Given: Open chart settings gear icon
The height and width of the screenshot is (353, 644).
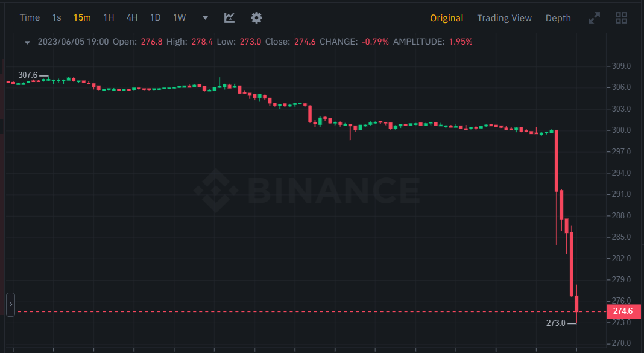Looking at the screenshot, I should (x=257, y=17).
